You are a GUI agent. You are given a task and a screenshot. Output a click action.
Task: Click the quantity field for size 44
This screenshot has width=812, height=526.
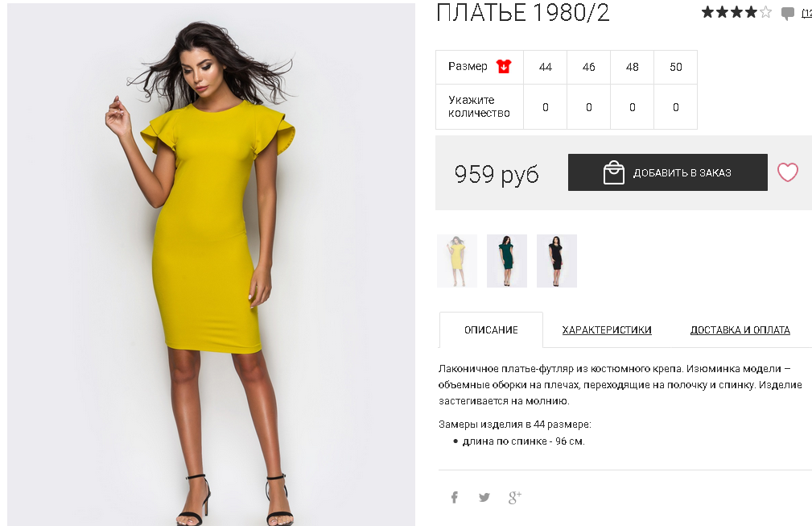tap(546, 107)
